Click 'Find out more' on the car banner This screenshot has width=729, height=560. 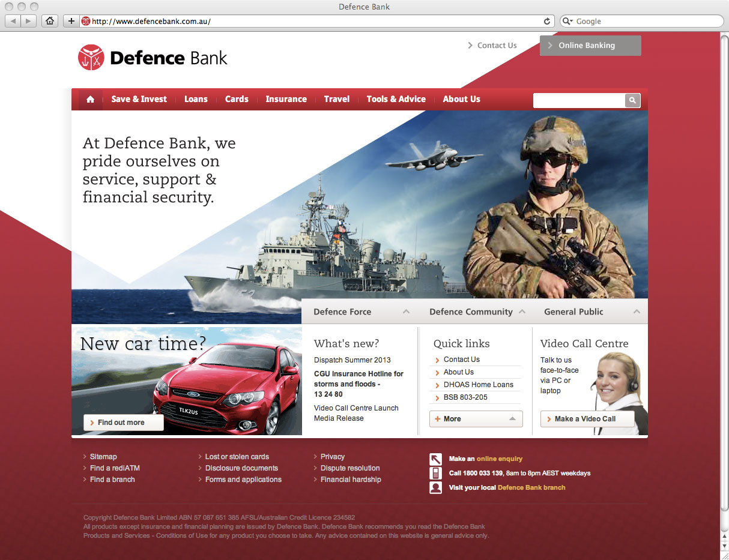123,422
